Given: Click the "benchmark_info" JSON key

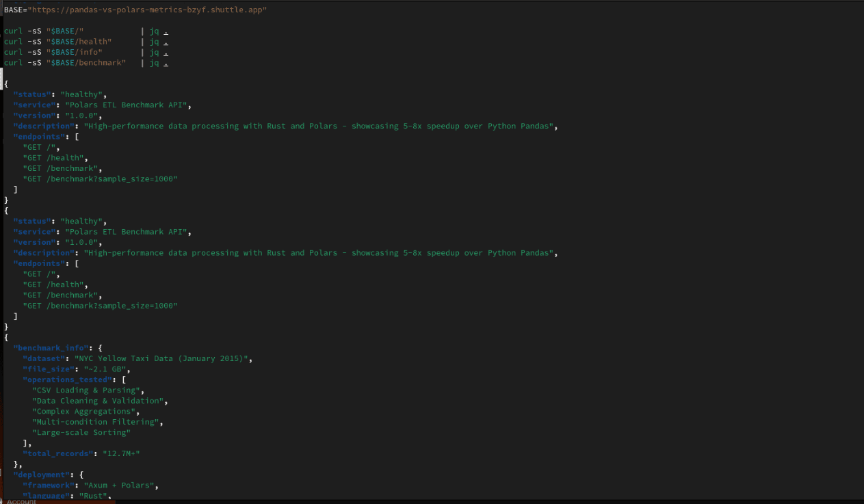Looking at the screenshot, I should [51, 348].
